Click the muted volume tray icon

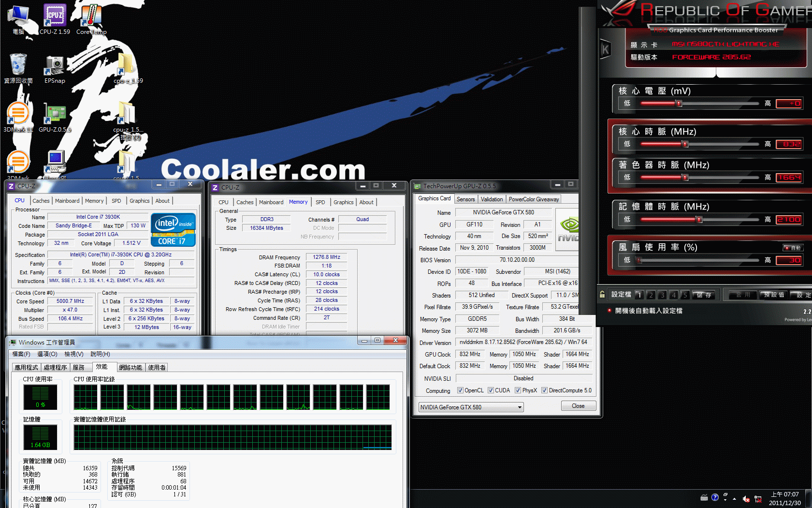click(746, 498)
